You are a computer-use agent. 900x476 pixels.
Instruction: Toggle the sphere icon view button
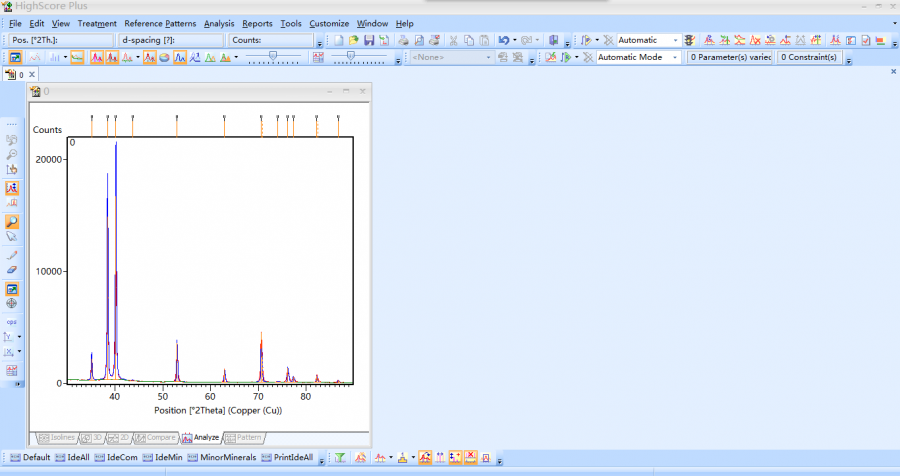pyautogui.click(x=164, y=57)
